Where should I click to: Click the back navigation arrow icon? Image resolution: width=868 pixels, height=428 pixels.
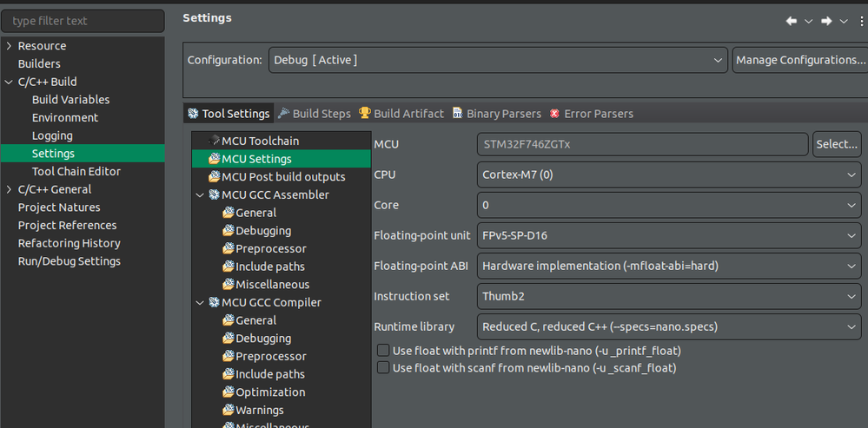(x=791, y=21)
